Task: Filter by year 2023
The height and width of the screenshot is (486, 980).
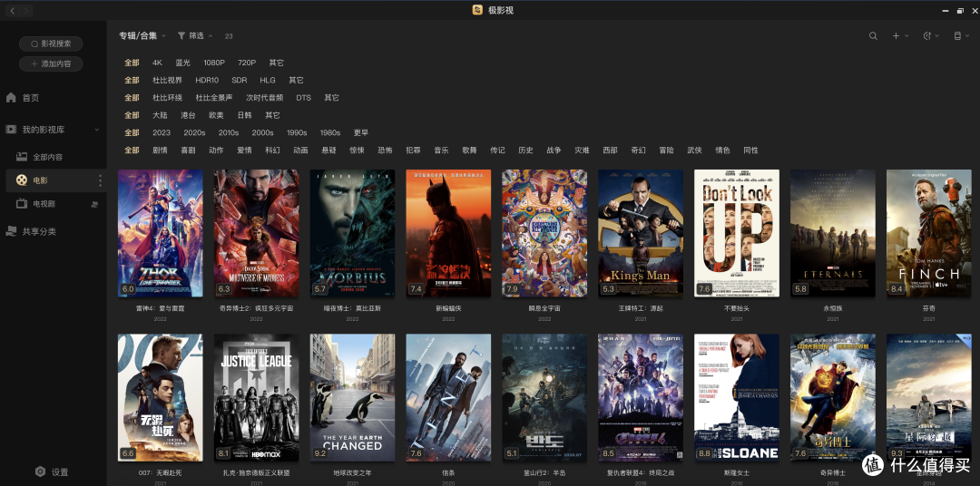Action: click(162, 132)
